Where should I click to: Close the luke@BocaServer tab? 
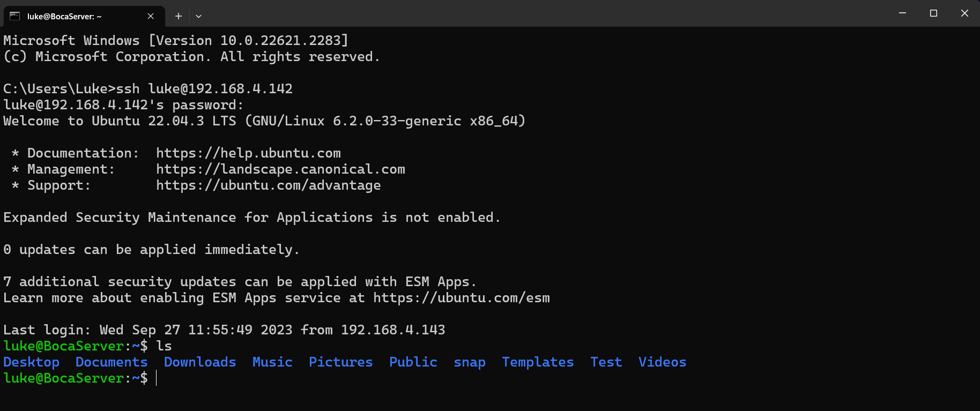pyautogui.click(x=151, y=16)
